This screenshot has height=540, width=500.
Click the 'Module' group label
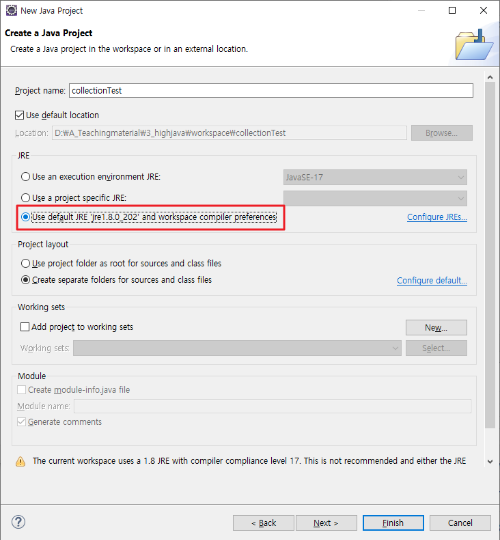[x=32, y=376]
